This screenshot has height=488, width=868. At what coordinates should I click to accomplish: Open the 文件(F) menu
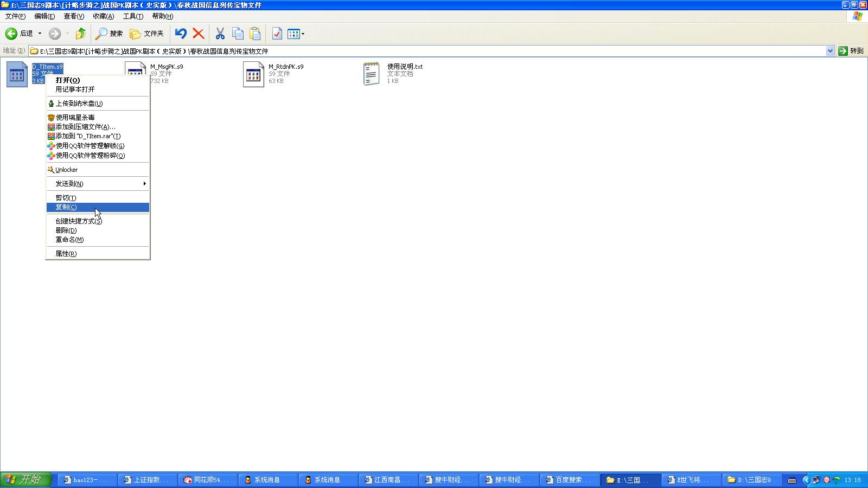(15, 16)
